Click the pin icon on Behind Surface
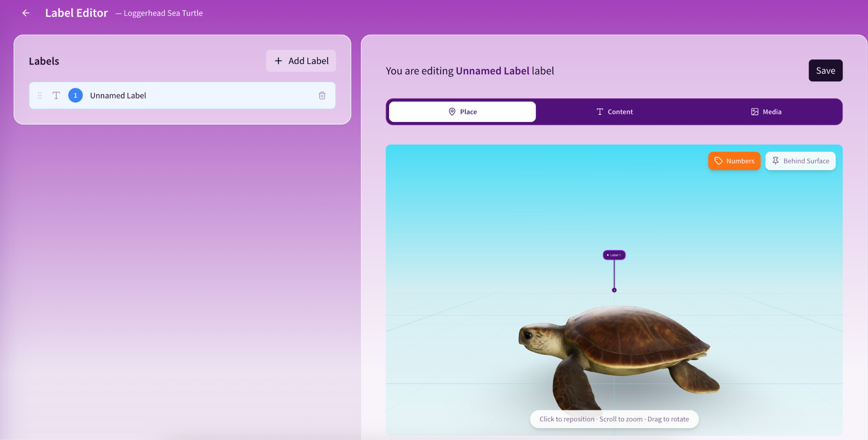 click(775, 161)
